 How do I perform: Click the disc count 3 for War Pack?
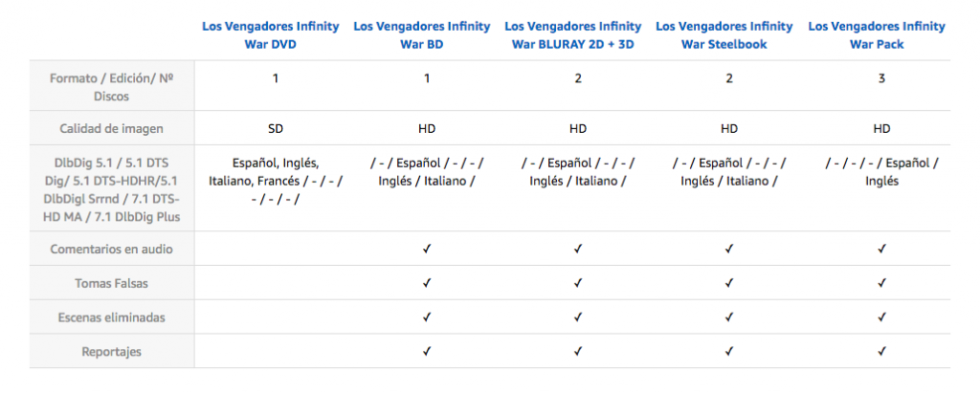pyautogui.click(x=881, y=77)
